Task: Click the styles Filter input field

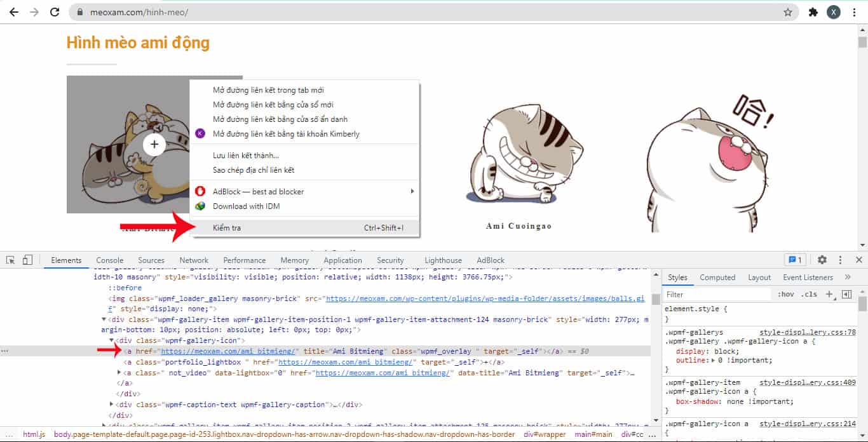Action: pos(717,295)
